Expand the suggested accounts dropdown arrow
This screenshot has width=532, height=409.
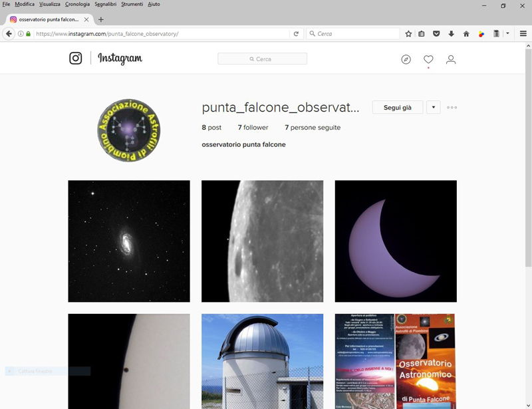tap(434, 108)
